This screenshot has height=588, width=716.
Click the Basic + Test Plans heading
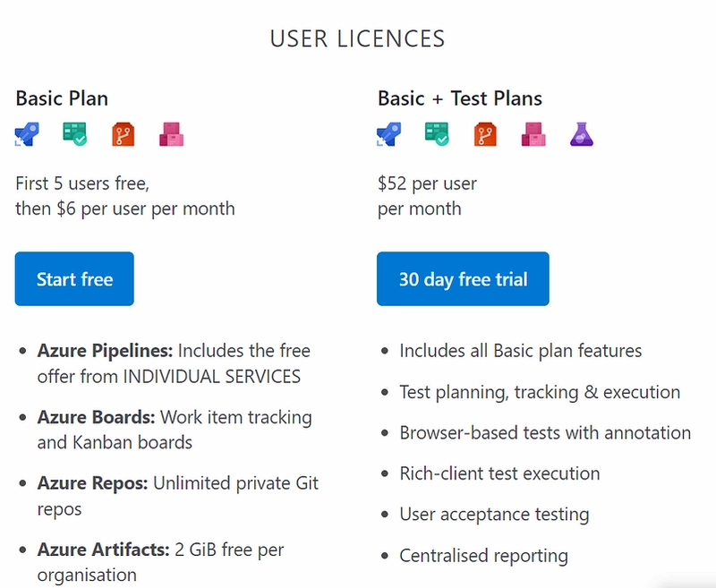point(460,98)
